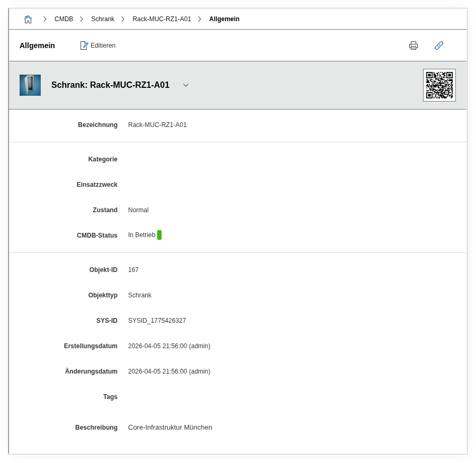Click the Editieren button
Image resolution: width=476 pixels, height=463 pixels.
click(98, 46)
